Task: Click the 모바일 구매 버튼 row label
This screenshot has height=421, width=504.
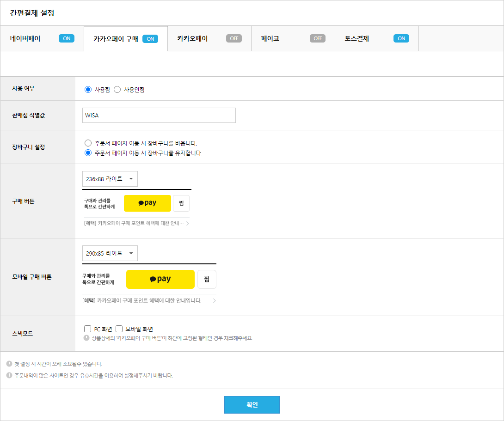Action: pos(32,277)
